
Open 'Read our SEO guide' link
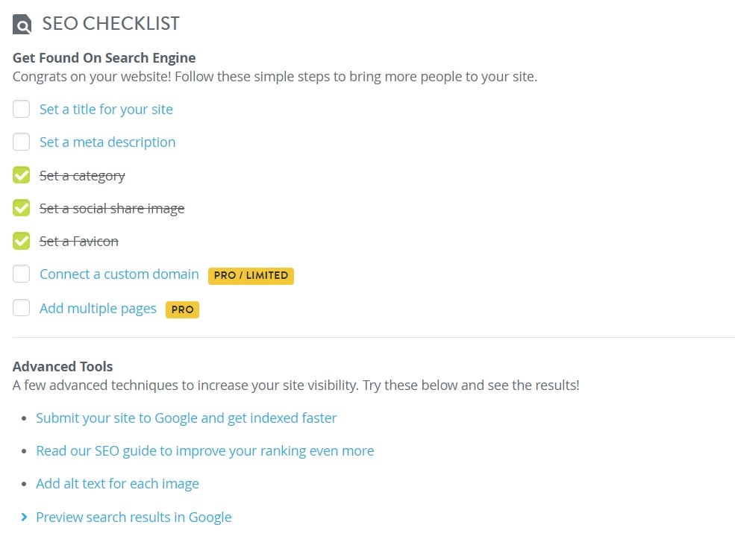click(x=205, y=451)
